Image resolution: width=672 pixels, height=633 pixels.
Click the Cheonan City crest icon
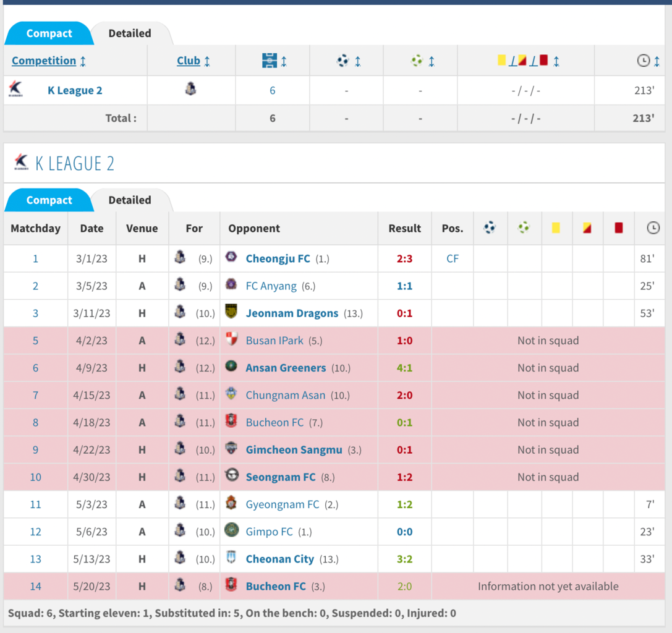(231, 558)
